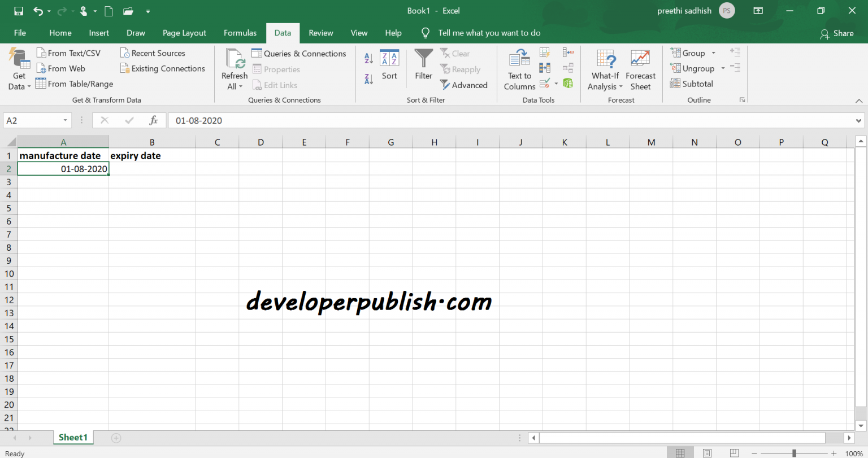Open the Review ribbon tab
The image size is (868, 458).
[x=320, y=33]
